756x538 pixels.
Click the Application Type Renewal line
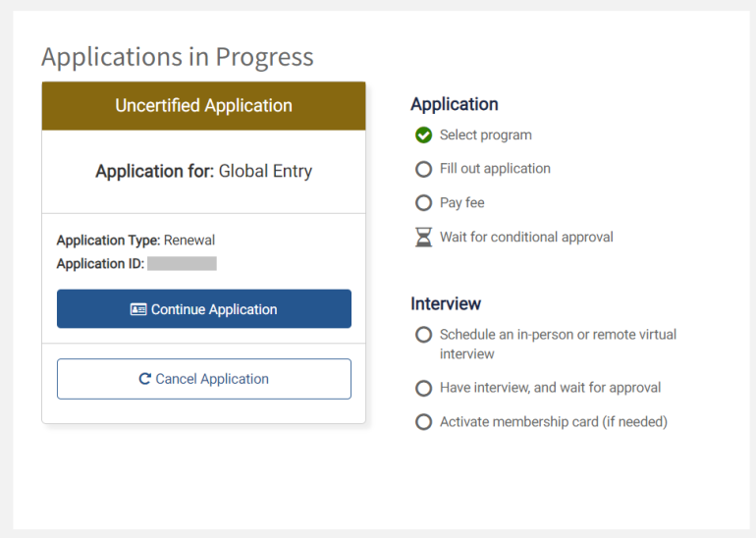pos(135,241)
